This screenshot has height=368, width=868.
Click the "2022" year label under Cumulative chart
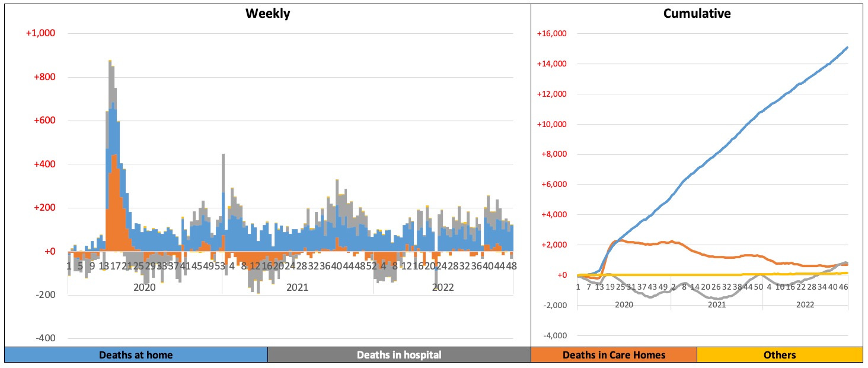[805, 304]
